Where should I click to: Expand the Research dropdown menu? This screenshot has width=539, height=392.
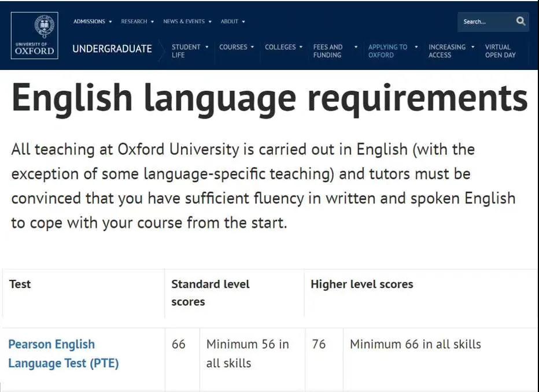click(x=137, y=21)
